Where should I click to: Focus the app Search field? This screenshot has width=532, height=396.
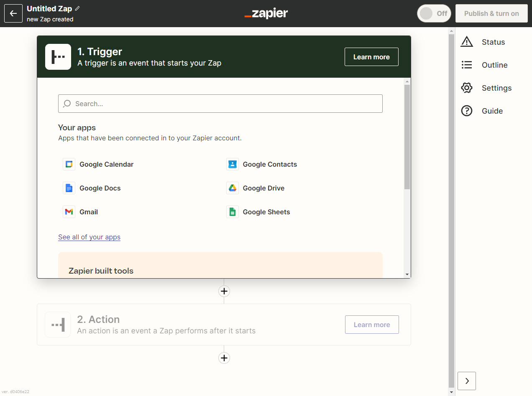220,104
